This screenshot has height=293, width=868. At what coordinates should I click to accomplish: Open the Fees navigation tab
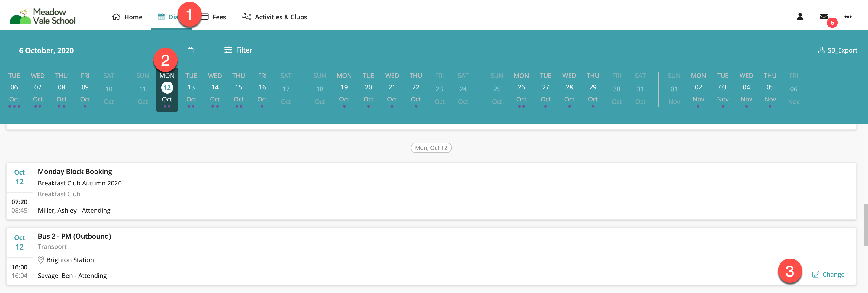tap(214, 17)
